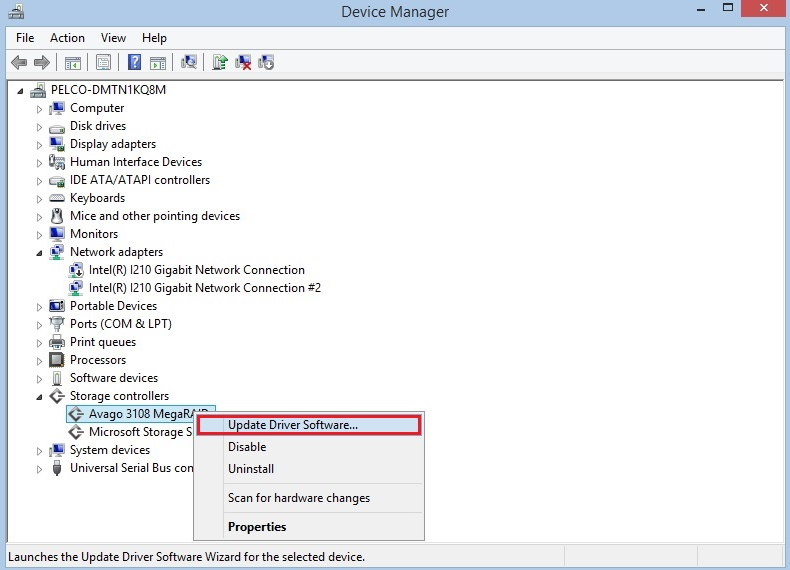
Task: Expand the Display adapters category
Action: tap(39, 145)
